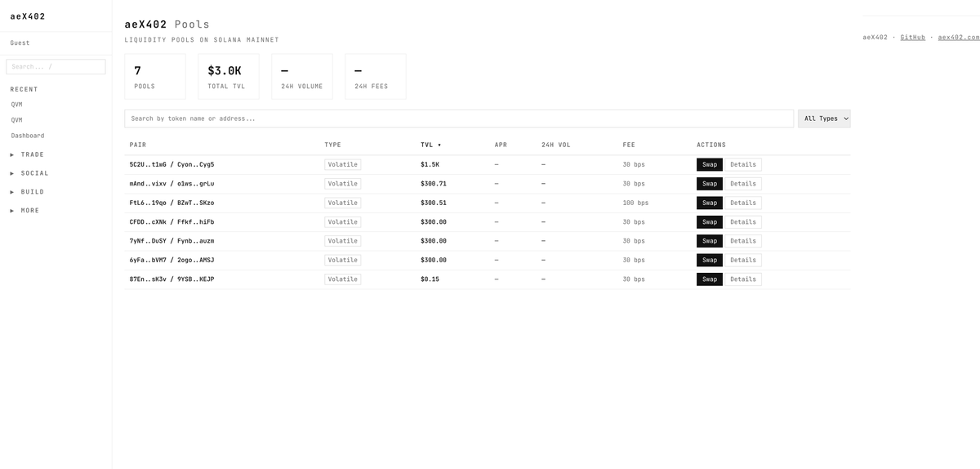980x469 pixels.
Task: Sort the table by TVL column
Action: pyautogui.click(x=430, y=145)
